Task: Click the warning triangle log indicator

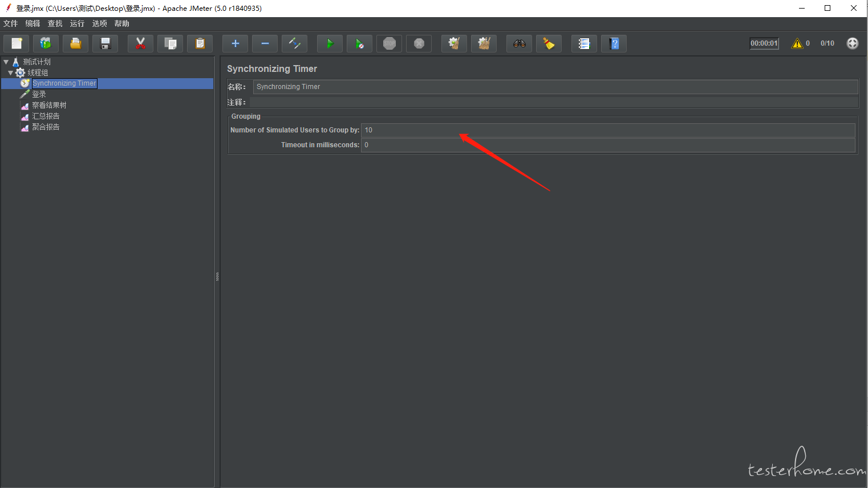Action: tap(797, 43)
